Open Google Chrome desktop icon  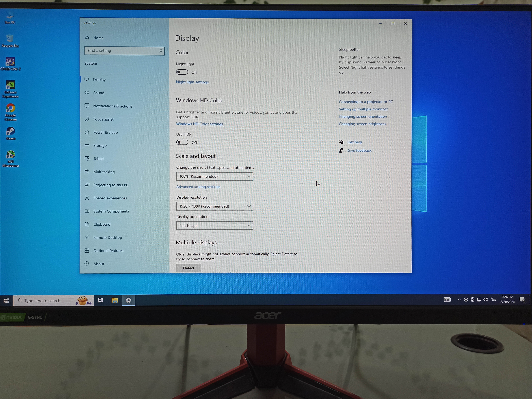coord(10,112)
